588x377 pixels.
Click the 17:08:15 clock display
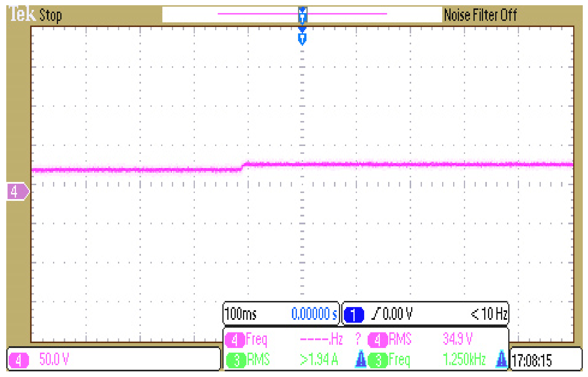click(532, 360)
